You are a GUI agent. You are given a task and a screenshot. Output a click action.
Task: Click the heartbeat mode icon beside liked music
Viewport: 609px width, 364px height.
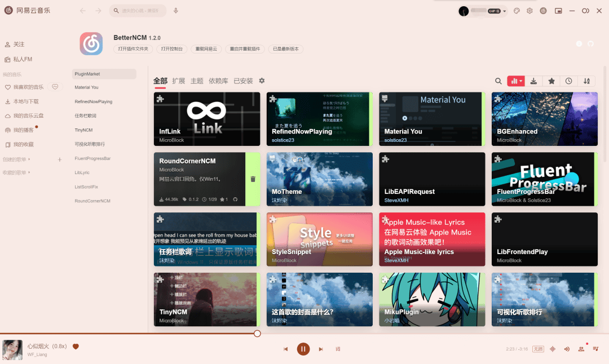(x=55, y=87)
